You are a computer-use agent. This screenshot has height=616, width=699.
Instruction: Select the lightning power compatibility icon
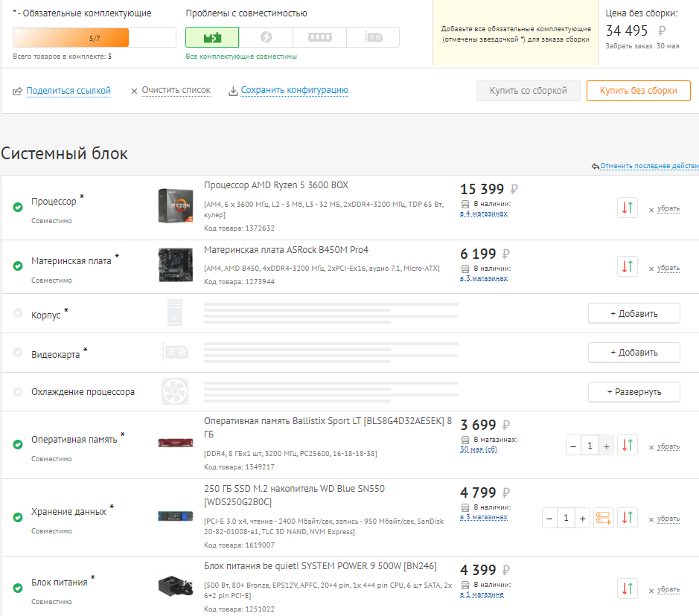coord(266,37)
